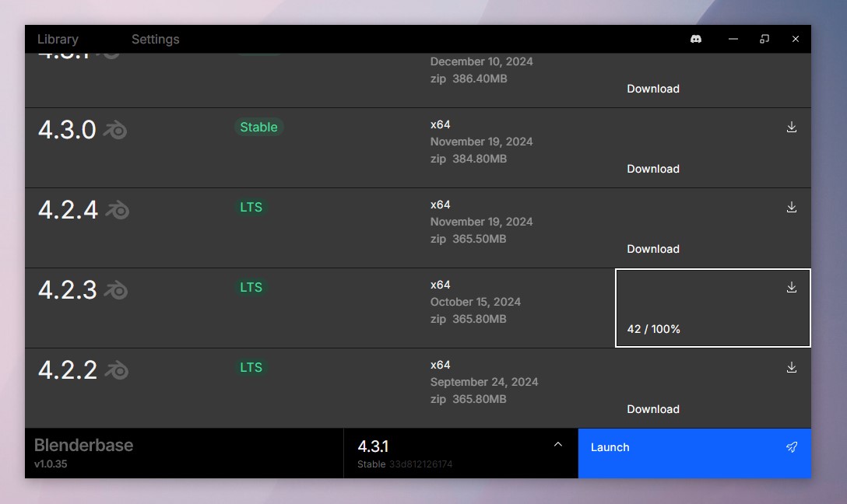Click Blender logo next to 4.2.4

pyautogui.click(x=118, y=210)
